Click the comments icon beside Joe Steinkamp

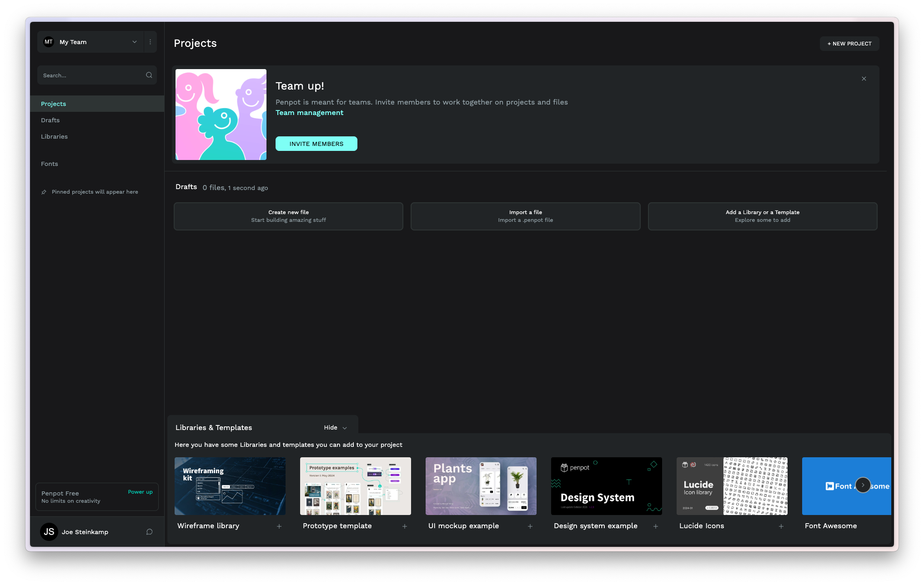(149, 532)
